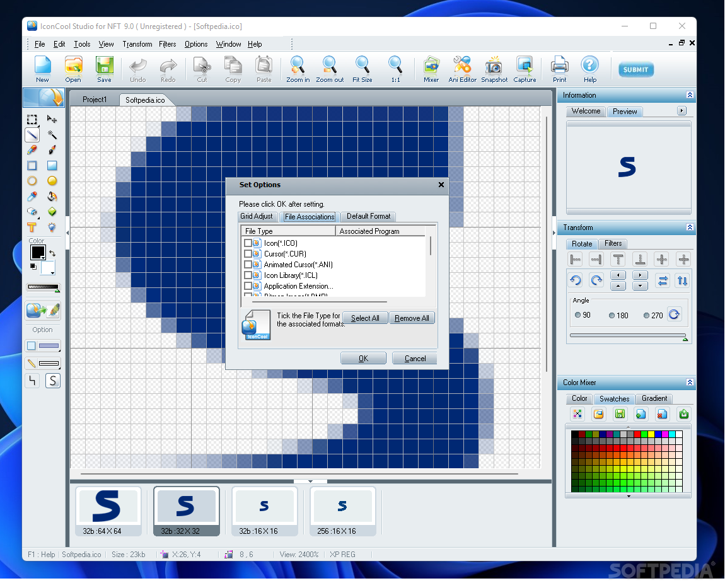This screenshot has height=588, width=725.
Task: Click the rotation angle slider in Transform
Action: [x=628, y=336]
